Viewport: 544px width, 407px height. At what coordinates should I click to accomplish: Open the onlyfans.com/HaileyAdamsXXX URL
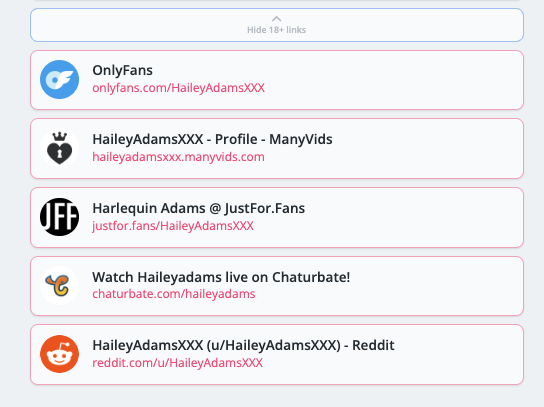click(x=178, y=88)
